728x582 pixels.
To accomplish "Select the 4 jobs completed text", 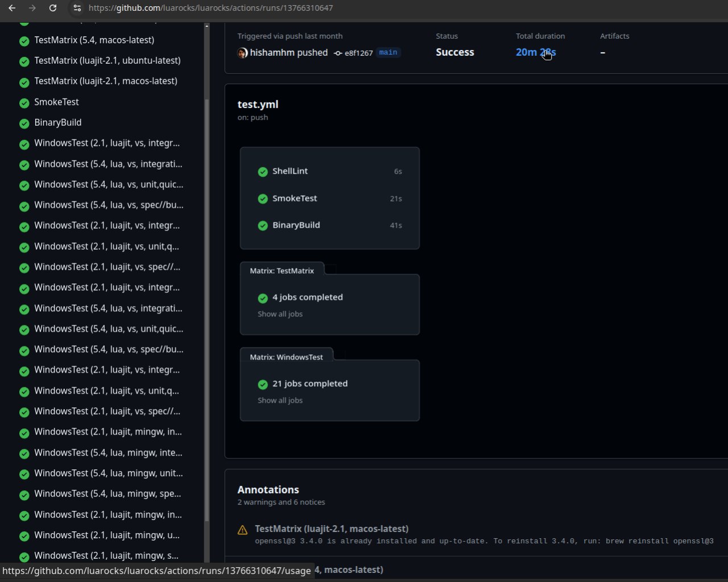I will [308, 297].
